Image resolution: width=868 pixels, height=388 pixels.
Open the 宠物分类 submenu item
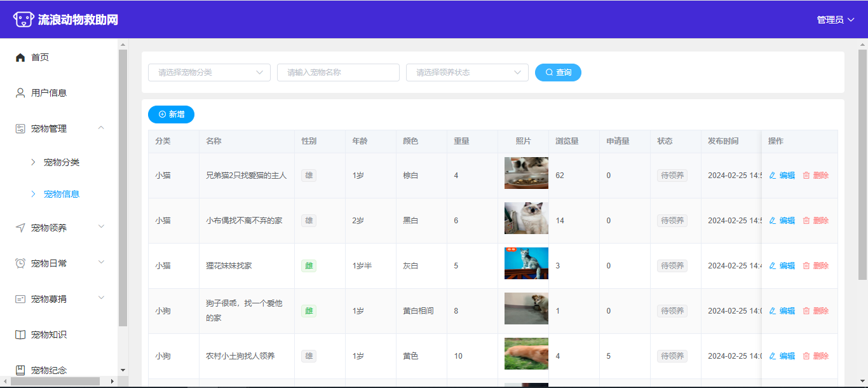pos(62,162)
